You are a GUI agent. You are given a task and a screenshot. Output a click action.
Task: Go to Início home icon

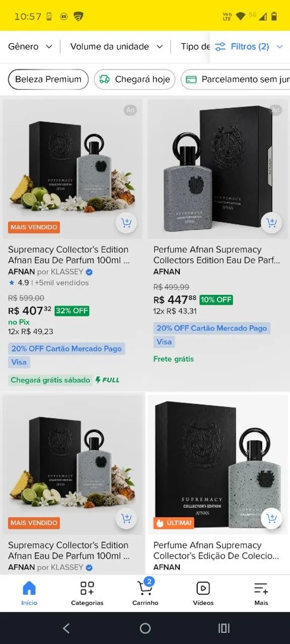click(x=29, y=592)
